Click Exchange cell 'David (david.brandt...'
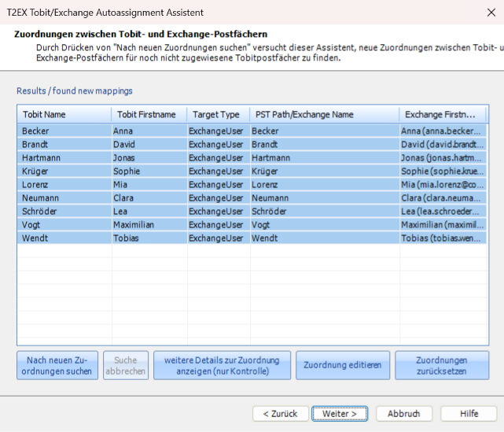The width and height of the screenshot is (504, 432). click(443, 145)
